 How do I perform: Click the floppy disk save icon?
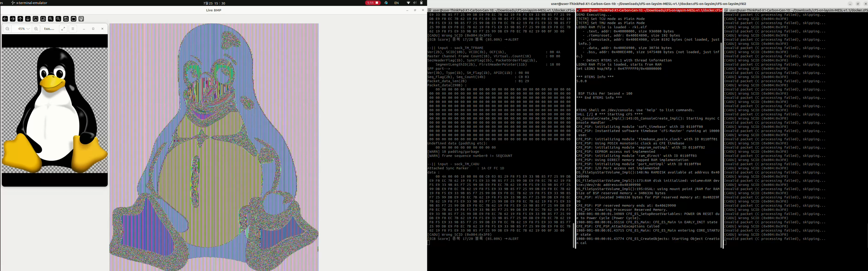pyautogui.click(x=66, y=19)
